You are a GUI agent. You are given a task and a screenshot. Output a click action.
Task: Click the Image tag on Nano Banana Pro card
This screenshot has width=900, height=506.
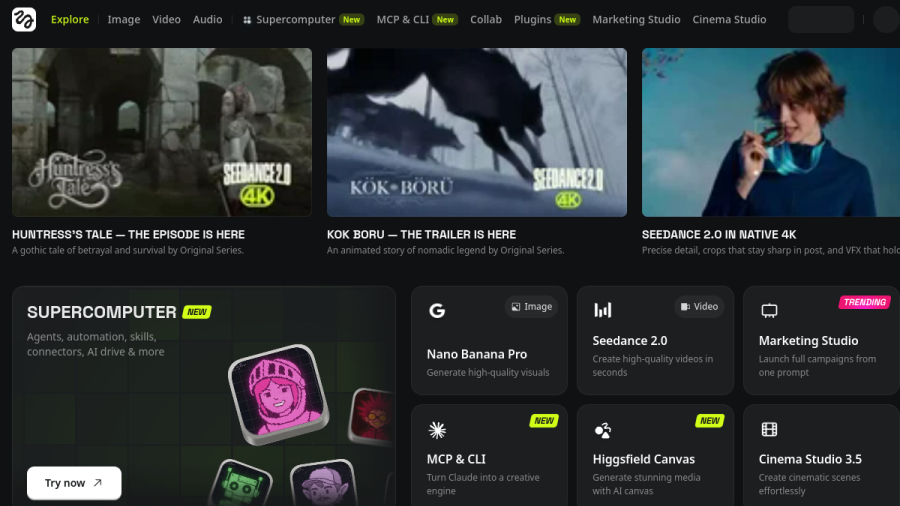tap(532, 307)
